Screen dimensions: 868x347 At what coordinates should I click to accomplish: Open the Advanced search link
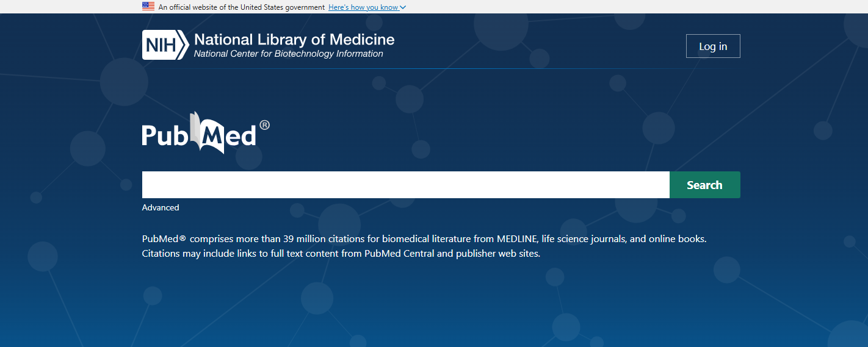(x=161, y=207)
